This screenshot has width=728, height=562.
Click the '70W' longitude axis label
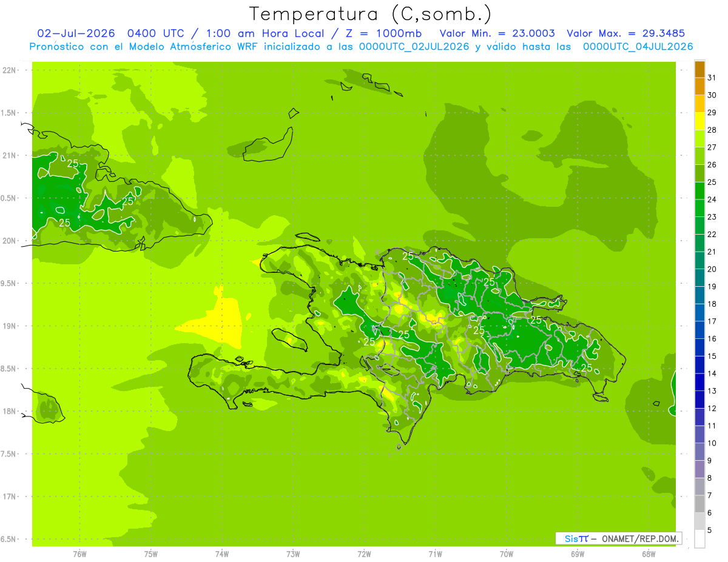pyautogui.click(x=507, y=554)
